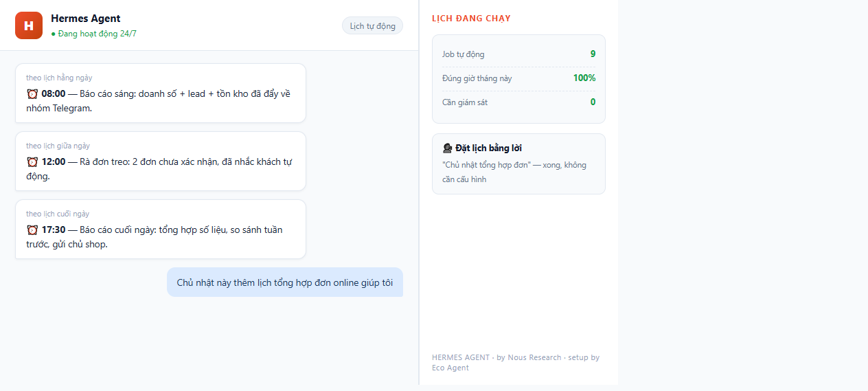This screenshot has height=391, width=868.
Task: Click the theo lịch hằng ngày label
Action: (x=59, y=78)
